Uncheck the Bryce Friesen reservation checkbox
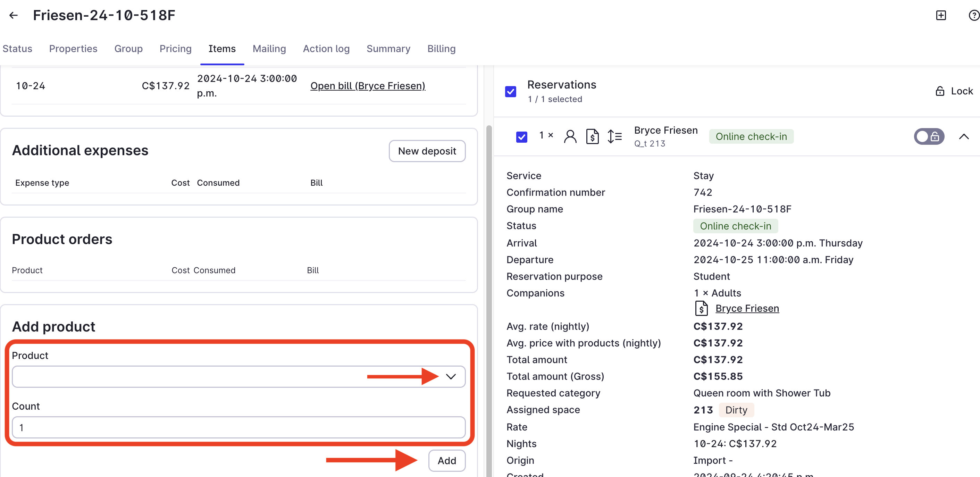 pyautogui.click(x=521, y=136)
